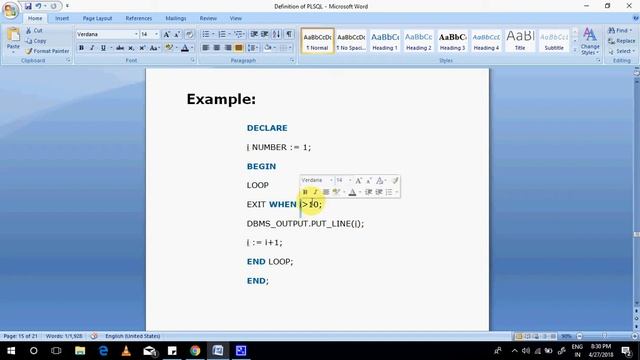Apply superscript formatting
640x360 pixels.
click(142, 48)
